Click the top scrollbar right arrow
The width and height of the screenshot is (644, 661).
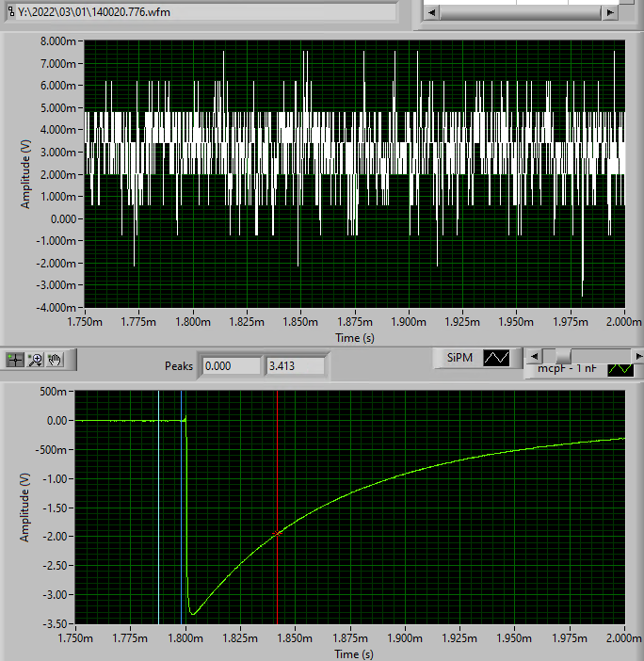tap(610, 12)
